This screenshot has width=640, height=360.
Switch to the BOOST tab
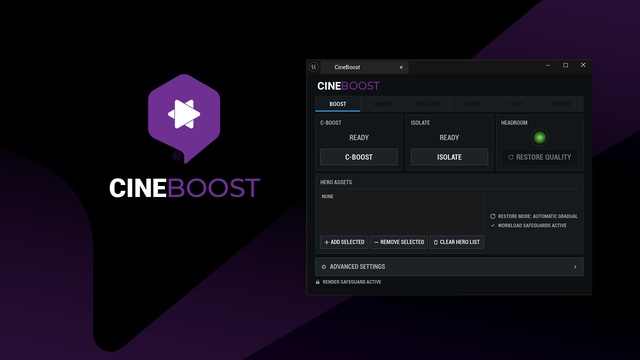pos(338,104)
